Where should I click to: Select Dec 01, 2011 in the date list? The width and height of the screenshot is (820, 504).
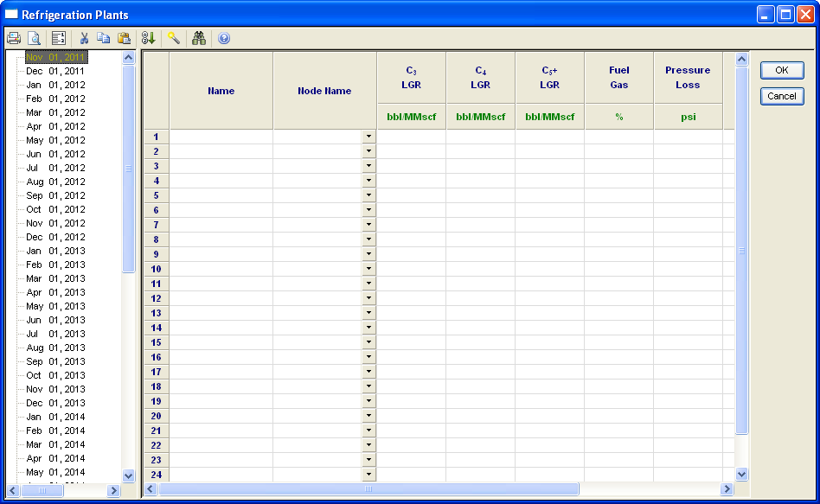(x=55, y=71)
